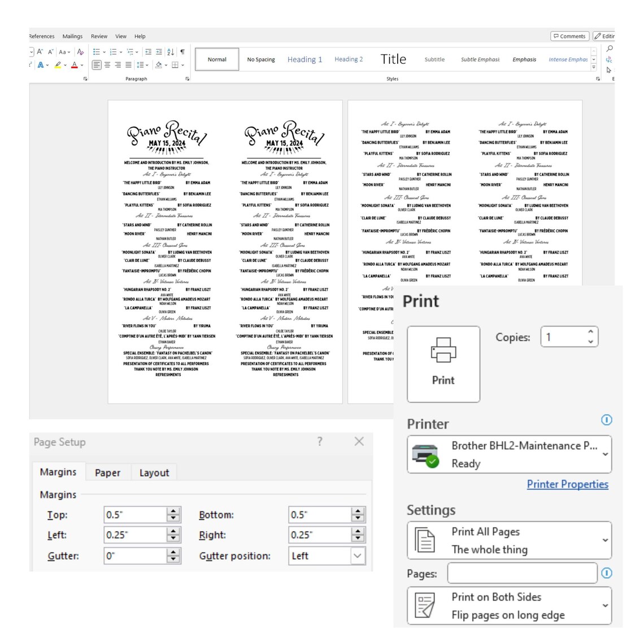Click the line spacing icon

(140, 65)
